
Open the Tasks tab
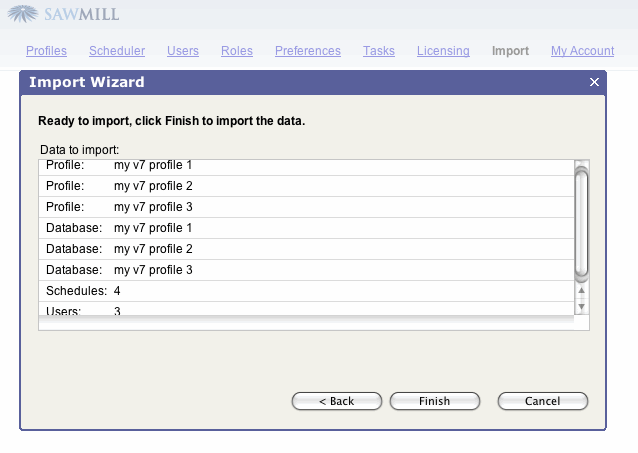pos(379,51)
